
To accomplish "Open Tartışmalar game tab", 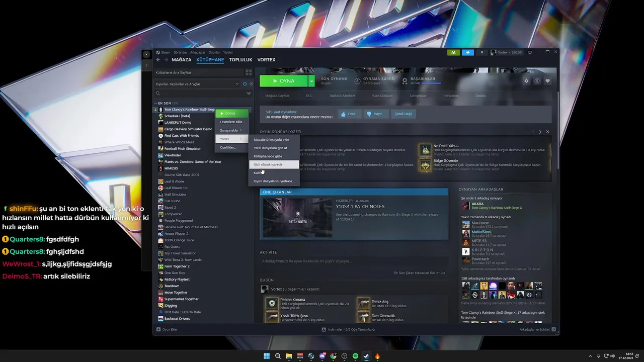I will (418, 96).
